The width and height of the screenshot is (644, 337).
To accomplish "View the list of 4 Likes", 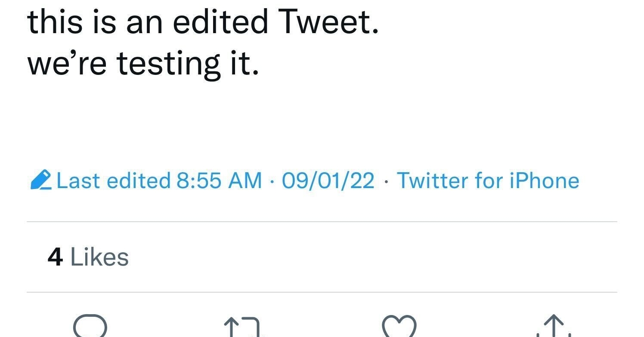I will click(88, 257).
